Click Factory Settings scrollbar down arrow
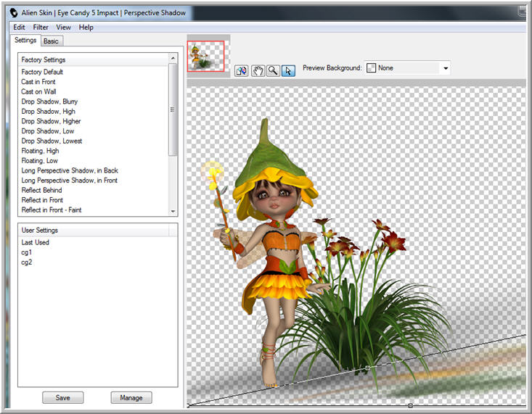The image size is (532, 414). pyautogui.click(x=173, y=211)
